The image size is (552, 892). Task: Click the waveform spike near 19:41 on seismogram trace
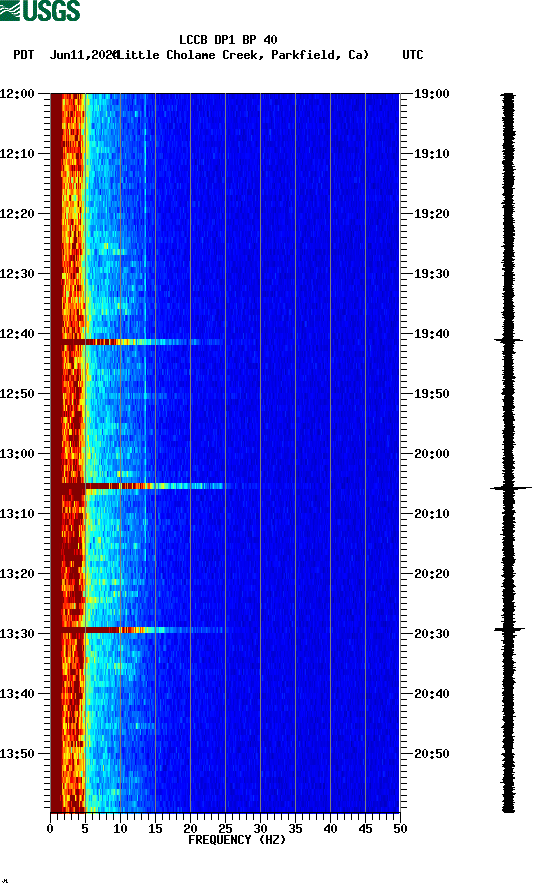point(508,340)
